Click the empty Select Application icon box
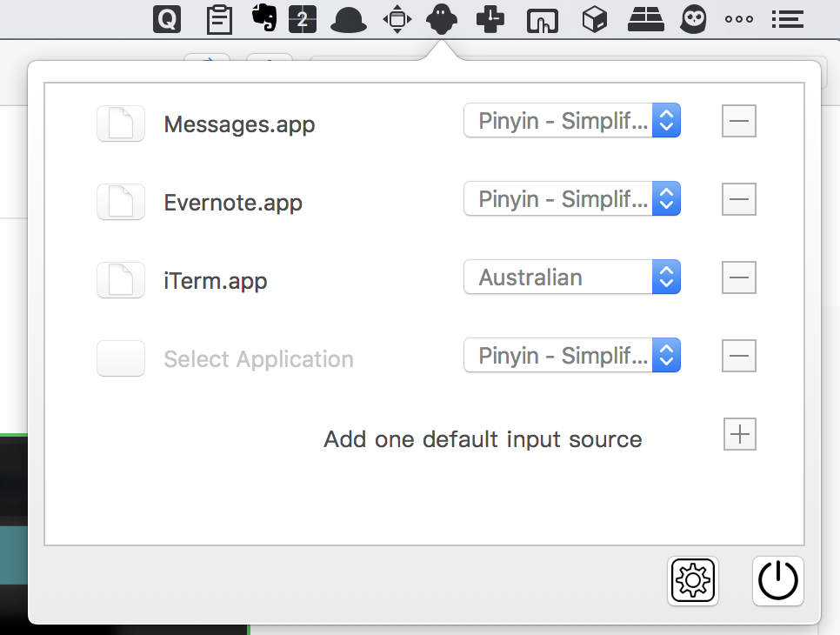 coord(121,358)
